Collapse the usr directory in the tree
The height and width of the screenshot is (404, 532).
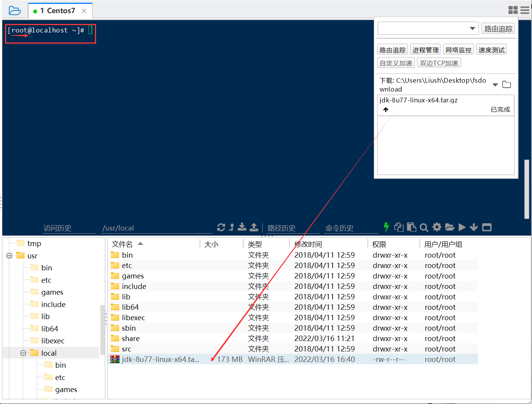tap(9, 256)
